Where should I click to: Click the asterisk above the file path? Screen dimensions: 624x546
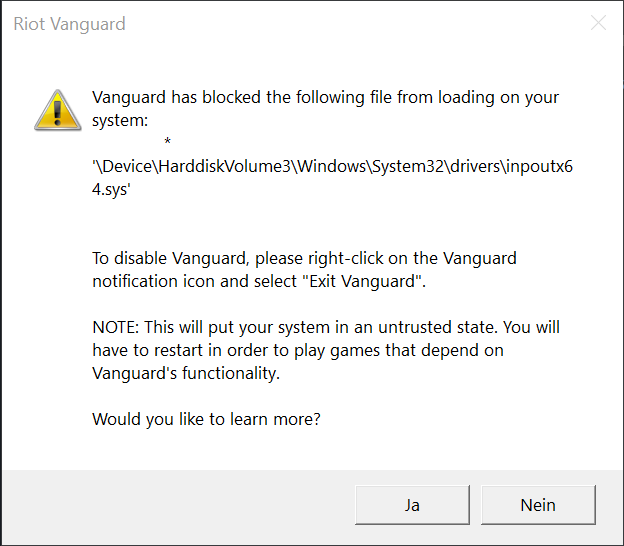click(x=168, y=141)
